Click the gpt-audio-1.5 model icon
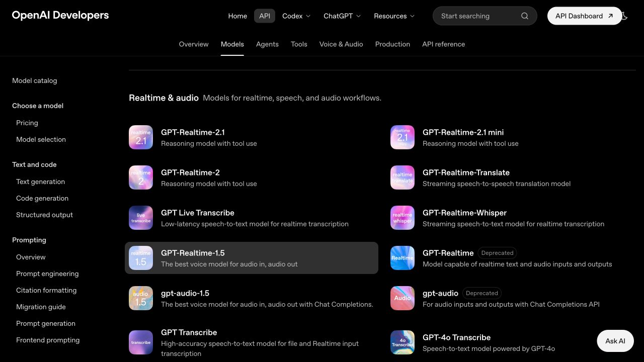The height and width of the screenshot is (362, 644). click(141, 298)
